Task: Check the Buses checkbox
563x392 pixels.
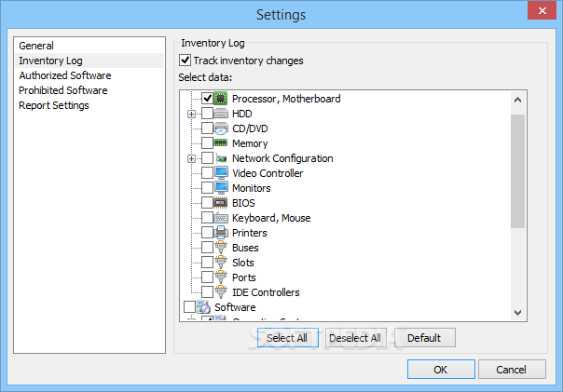Action: pyautogui.click(x=207, y=247)
